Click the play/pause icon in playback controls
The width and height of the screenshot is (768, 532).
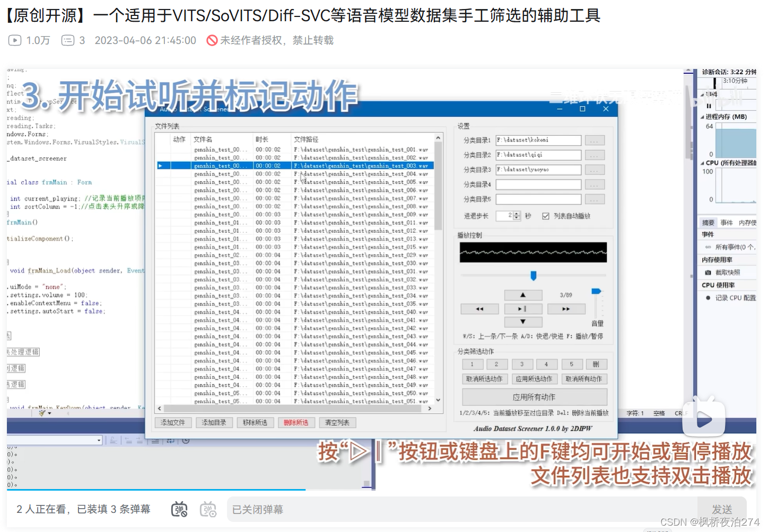click(523, 309)
